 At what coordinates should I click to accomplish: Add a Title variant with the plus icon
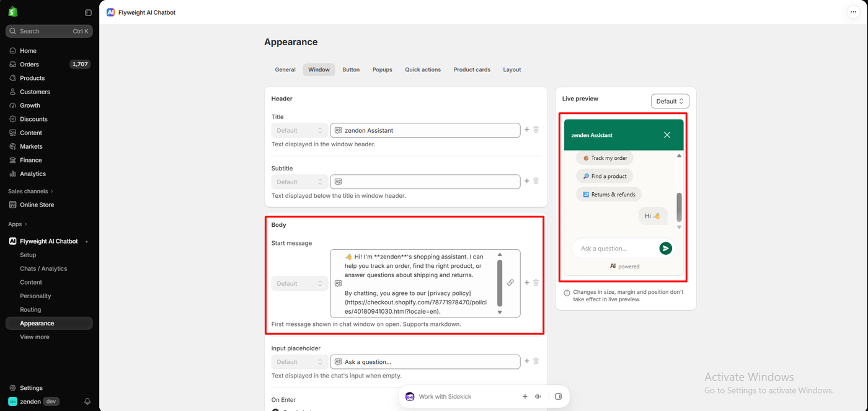click(527, 130)
